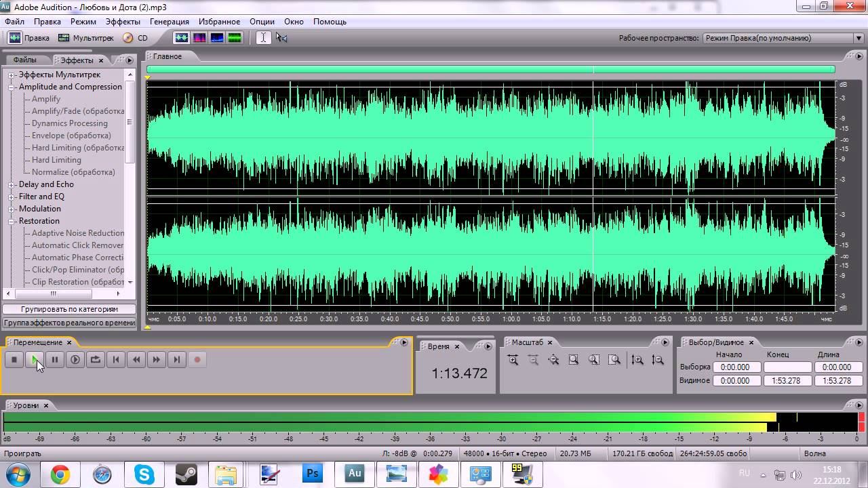Image resolution: width=868 pixels, height=488 pixels.
Task: Click the Zoom to Selection icon
Action: point(574,361)
